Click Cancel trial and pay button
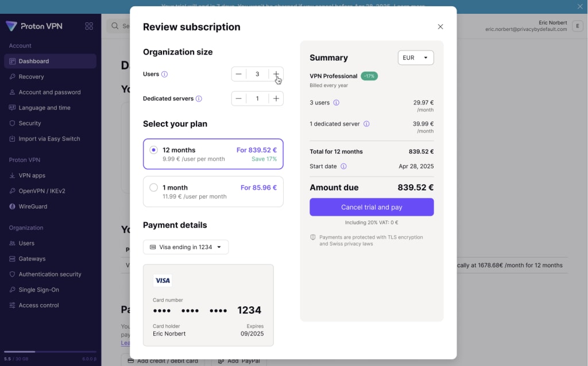Viewport: 588px width, 366px height. point(372,207)
